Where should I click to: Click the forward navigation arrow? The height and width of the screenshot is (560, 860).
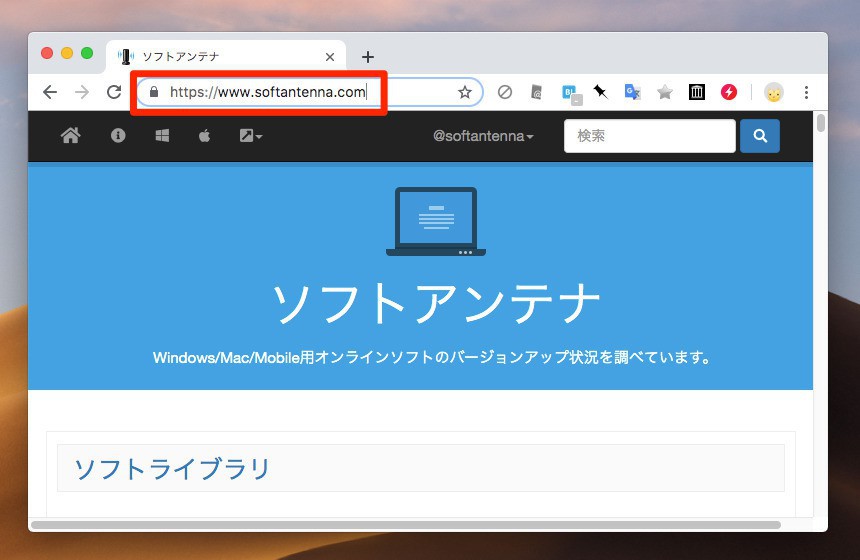pyautogui.click(x=82, y=92)
